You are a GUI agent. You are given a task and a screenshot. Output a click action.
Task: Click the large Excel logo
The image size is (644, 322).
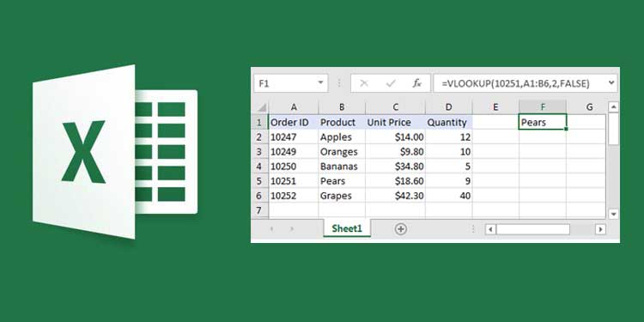[115, 152]
